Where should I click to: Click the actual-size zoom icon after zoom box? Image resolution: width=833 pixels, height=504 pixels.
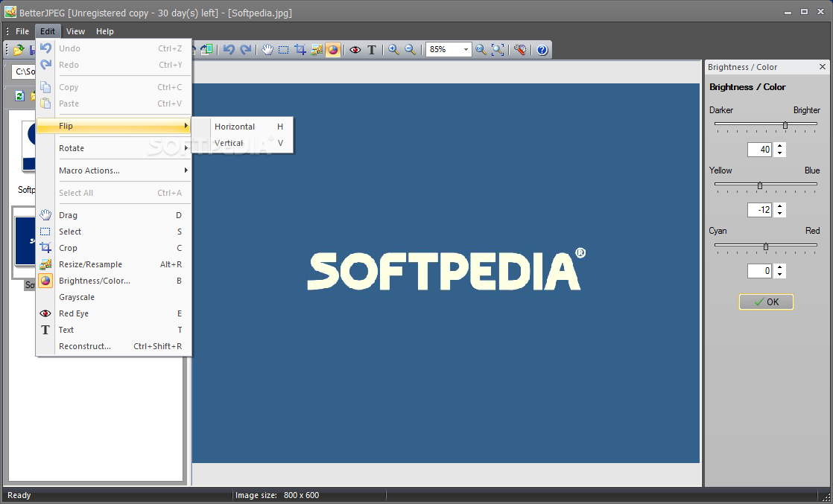point(481,50)
